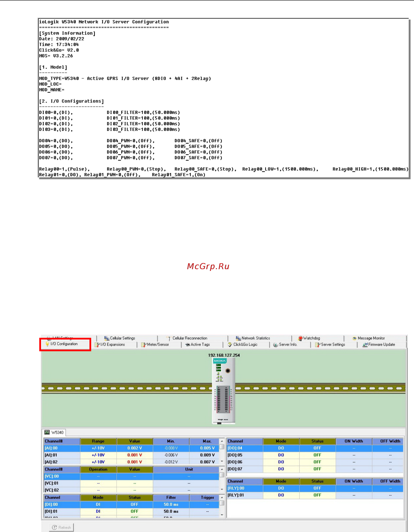Open the I/O Expansions tab

point(113,344)
